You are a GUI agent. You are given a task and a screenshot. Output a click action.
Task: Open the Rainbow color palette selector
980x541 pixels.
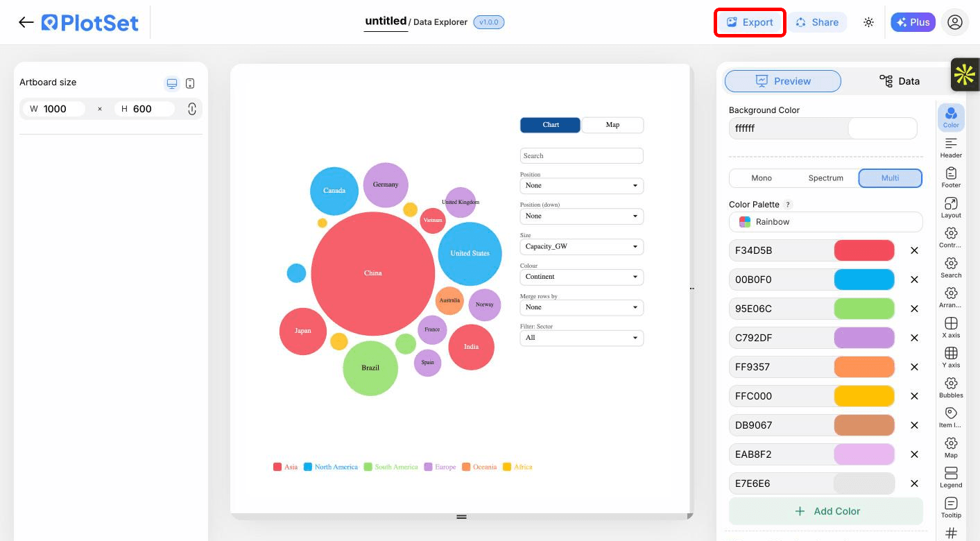pyautogui.click(x=826, y=222)
